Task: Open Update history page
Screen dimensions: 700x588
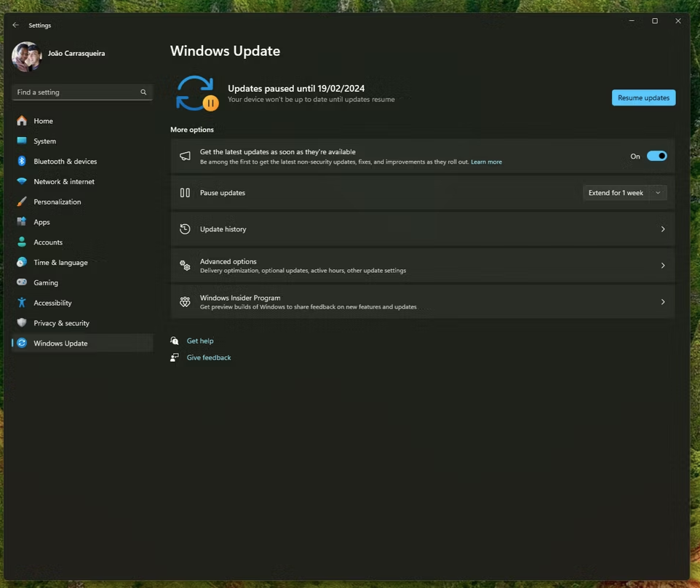Action: tap(422, 229)
